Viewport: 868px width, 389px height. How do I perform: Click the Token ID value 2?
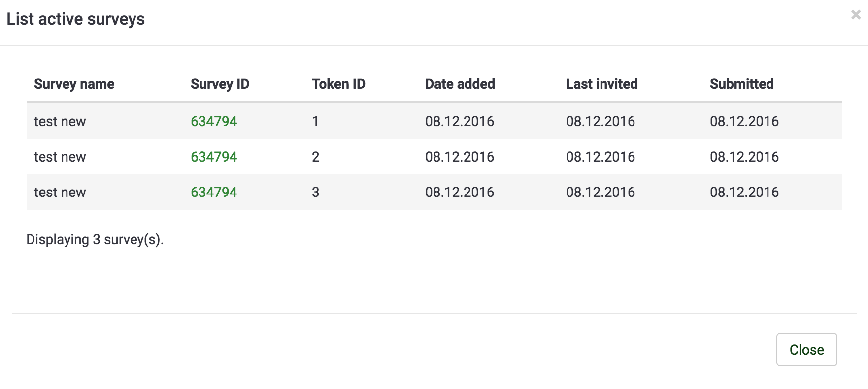click(x=316, y=157)
